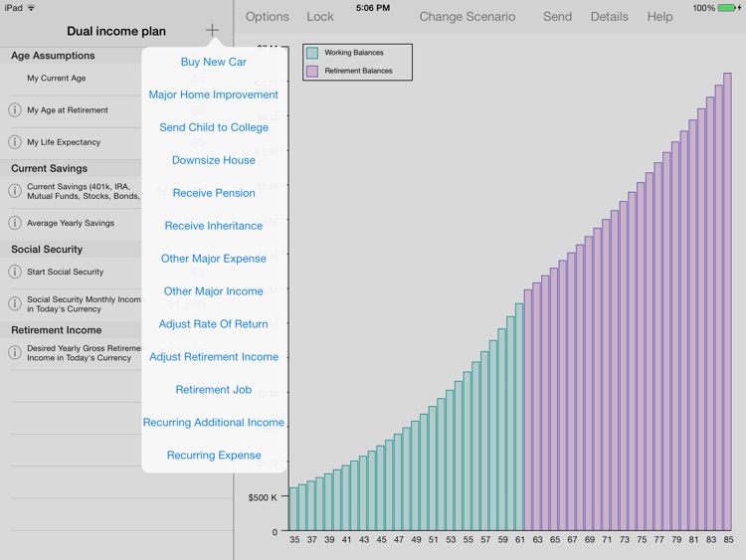Open Change Scenario

coord(467,17)
